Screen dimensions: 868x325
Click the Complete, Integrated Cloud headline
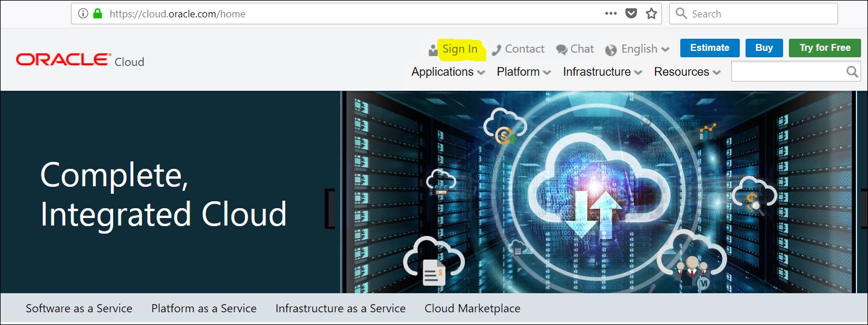click(x=163, y=194)
